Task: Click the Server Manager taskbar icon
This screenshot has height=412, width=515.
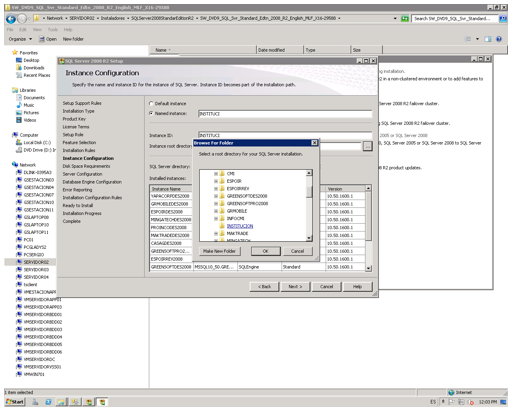Action: 35,402
